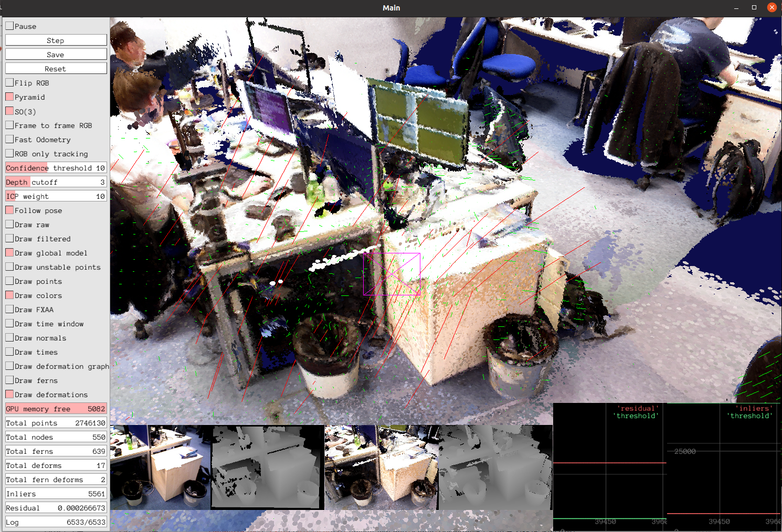Turn off SO(3) pre-alignment
Screen dimensions: 782x532
pyautogui.click(x=9, y=111)
